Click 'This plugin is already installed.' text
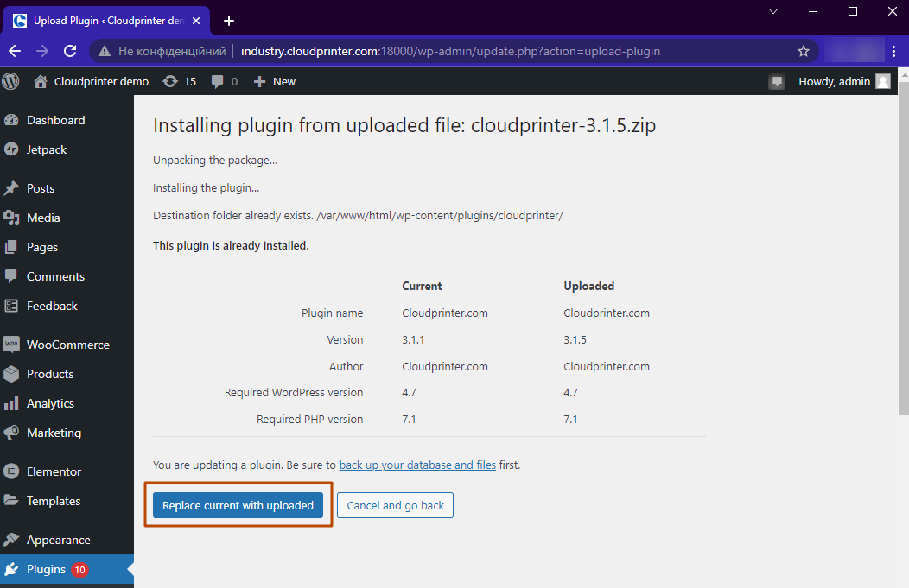 [x=231, y=245]
